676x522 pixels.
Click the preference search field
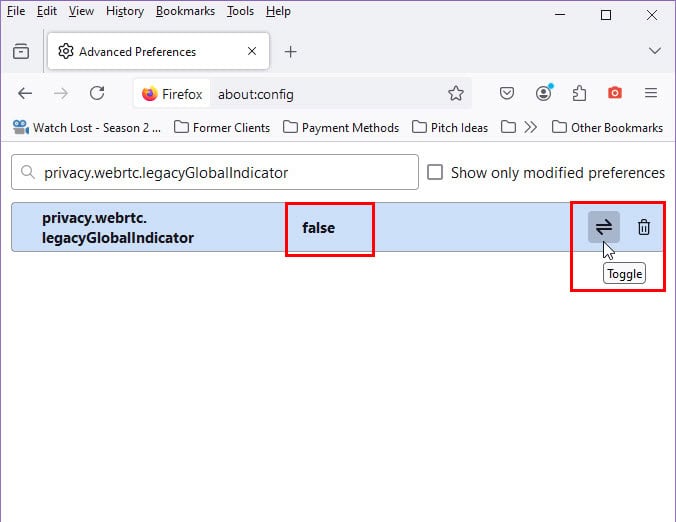[215, 172]
